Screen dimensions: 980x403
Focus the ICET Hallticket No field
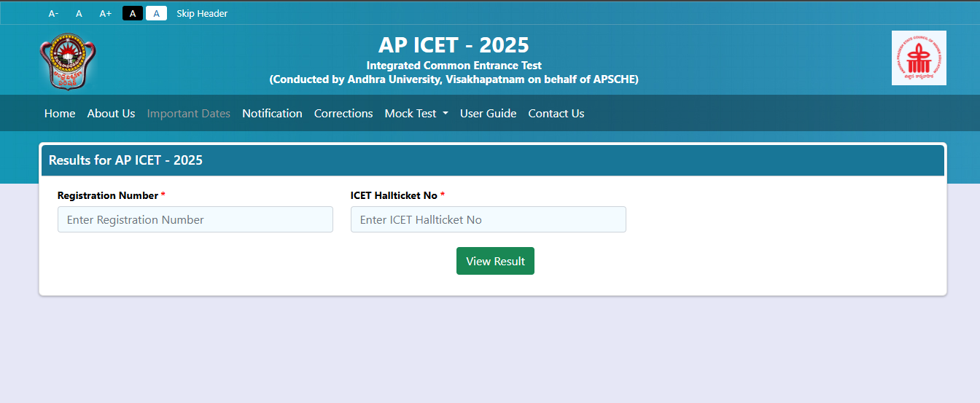click(x=489, y=219)
